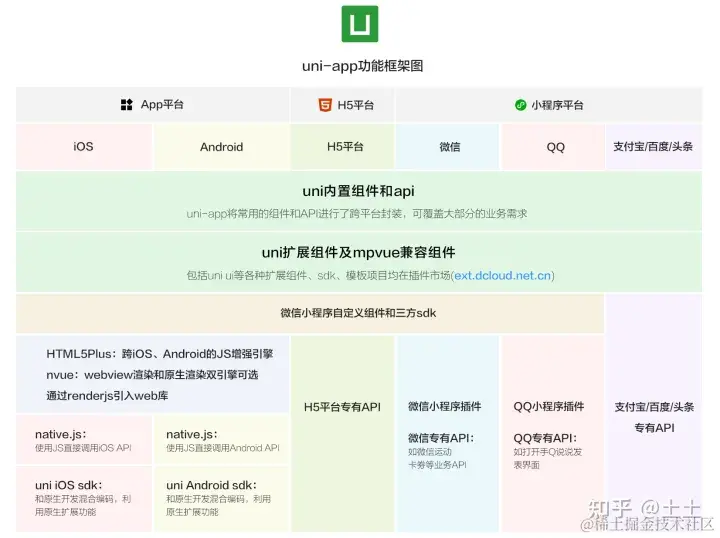Click the "HTML5Plus" description line
720x538 pixels.
coord(160,354)
